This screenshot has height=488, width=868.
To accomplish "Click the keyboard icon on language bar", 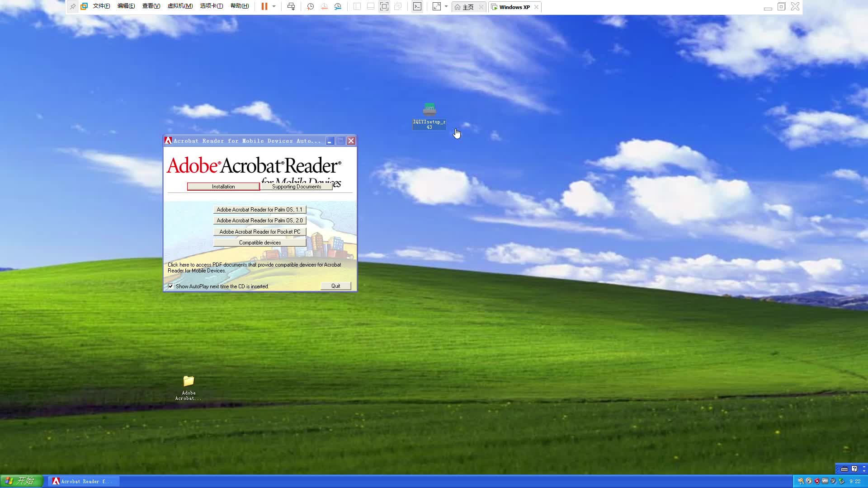I will (844, 469).
